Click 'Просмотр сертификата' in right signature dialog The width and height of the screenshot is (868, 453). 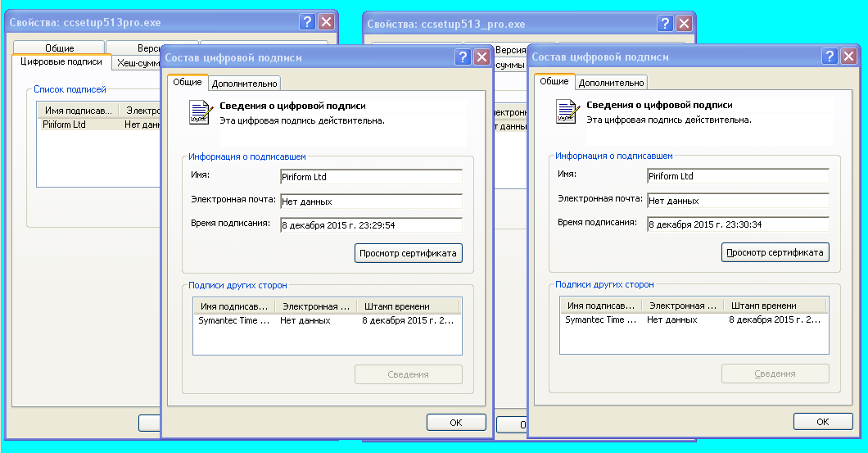coord(775,252)
